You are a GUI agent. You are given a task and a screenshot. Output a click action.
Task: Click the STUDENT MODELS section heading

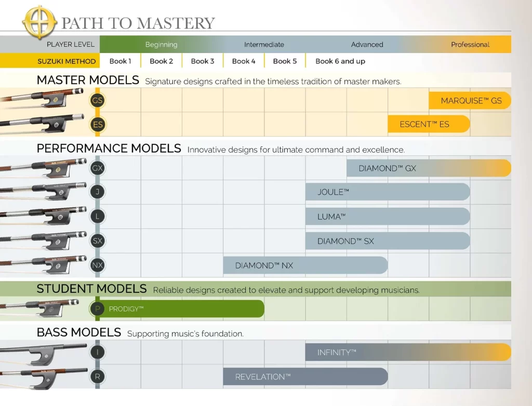pyautogui.click(x=91, y=289)
